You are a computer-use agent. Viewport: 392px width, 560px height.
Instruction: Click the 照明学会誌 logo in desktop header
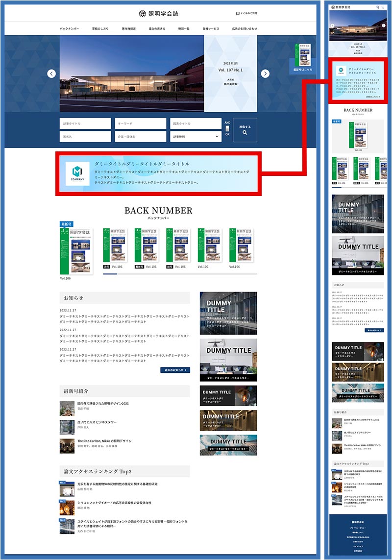(x=158, y=14)
